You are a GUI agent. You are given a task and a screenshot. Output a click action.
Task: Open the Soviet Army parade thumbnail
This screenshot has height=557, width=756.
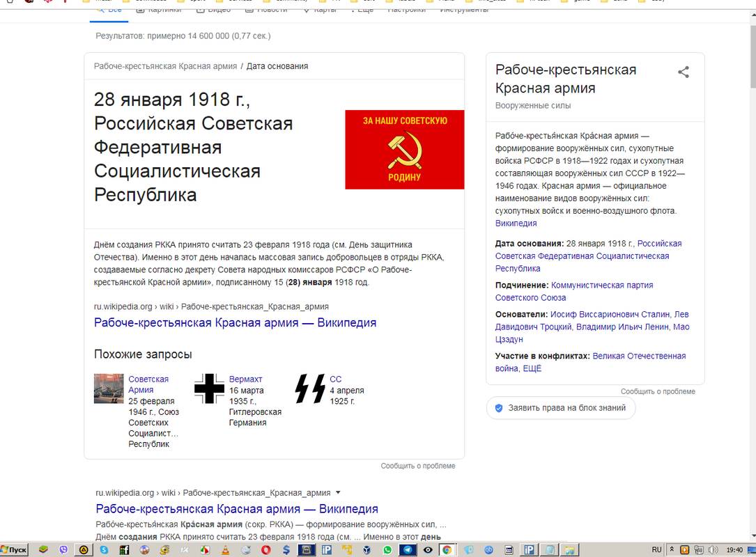[x=109, y=388]
